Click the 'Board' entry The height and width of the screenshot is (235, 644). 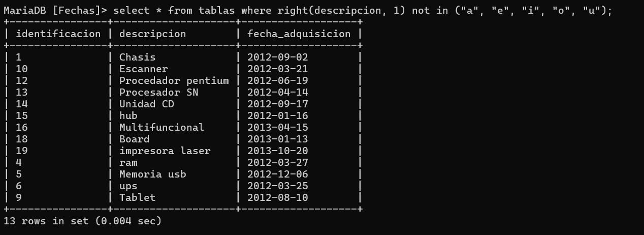coord(134,139)
